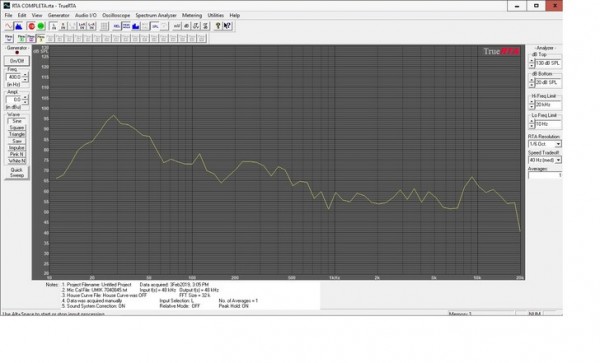Click the grid display toolbar icon
This screenshot has width=600, height=363.
tap(104, 26)
